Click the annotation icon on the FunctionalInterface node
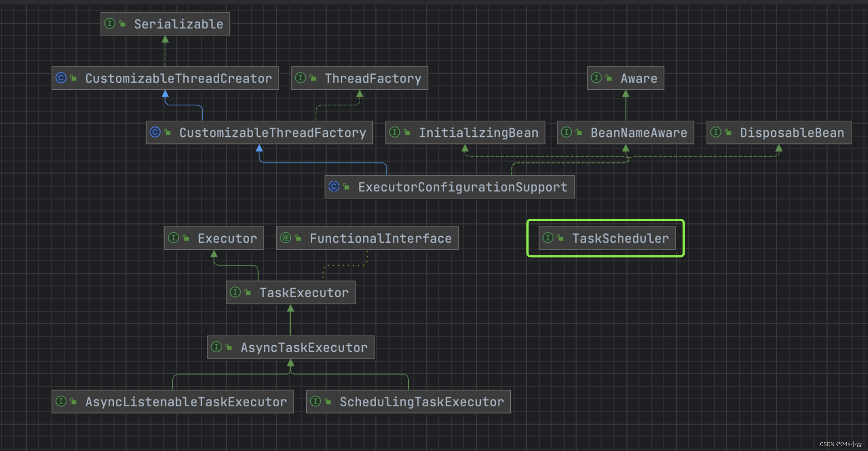Viewport: 868px width, 451px height. pyautogui.click(x=285, y=238)
